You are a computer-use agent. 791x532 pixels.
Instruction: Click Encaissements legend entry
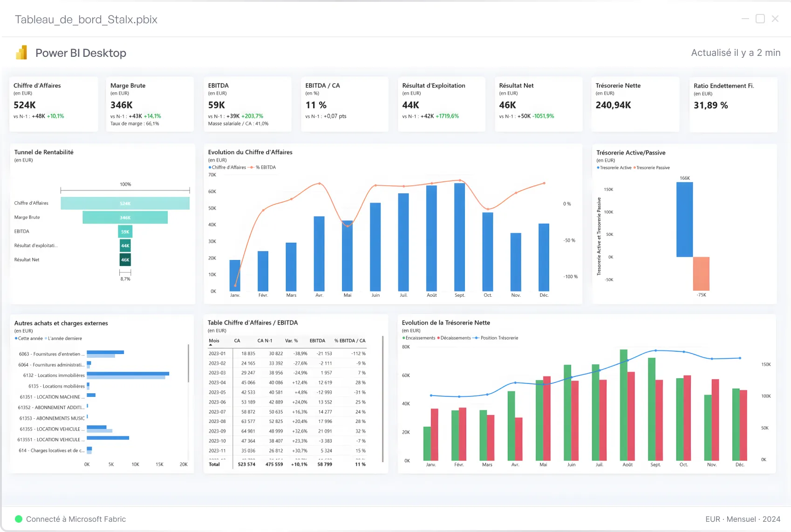[x=418, y=338]
